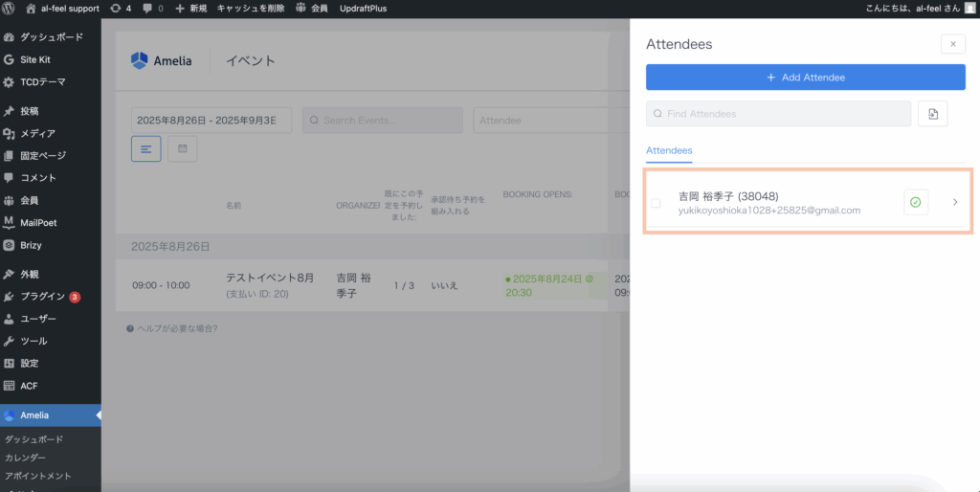Expand the 吉岡 裕季子 attendee row chevron
The image size is (980, 492).
(x=954, y=202)
